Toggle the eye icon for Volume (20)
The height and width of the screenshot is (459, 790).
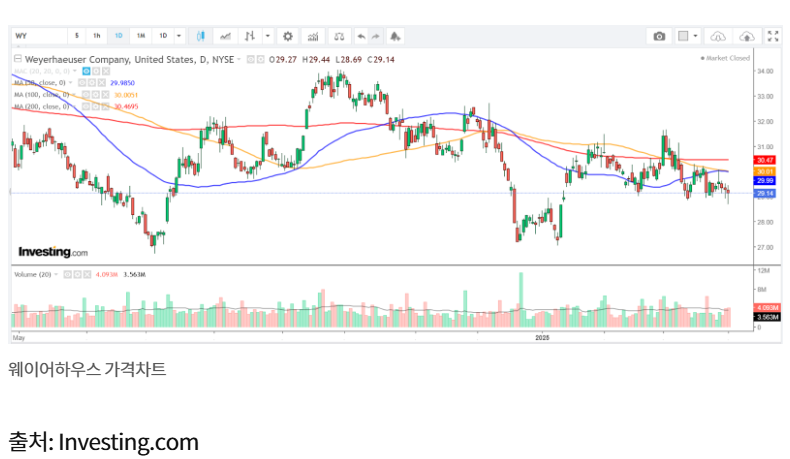click(68, 275)
